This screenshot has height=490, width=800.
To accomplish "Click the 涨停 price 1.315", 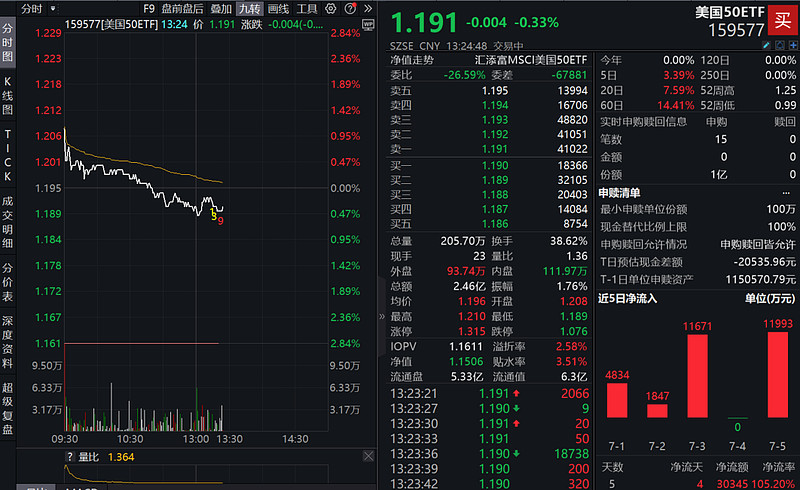I will 472,331.
